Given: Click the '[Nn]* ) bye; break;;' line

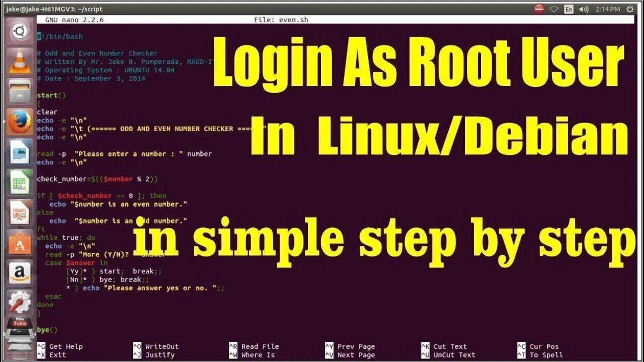Looking at the screenshot, I should coord(108,280).
